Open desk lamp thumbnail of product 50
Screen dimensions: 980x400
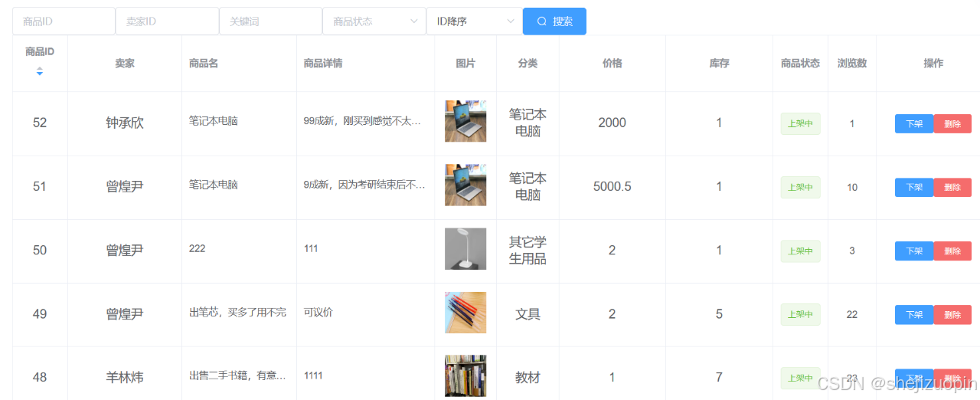point(465,248)
